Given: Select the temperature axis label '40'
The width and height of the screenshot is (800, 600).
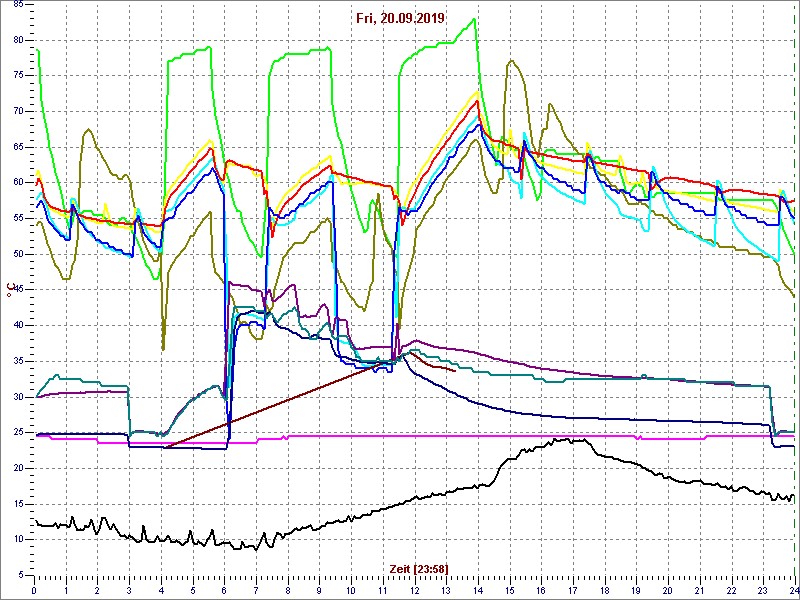Looking at the screenshot, I should tap(17, 326).
